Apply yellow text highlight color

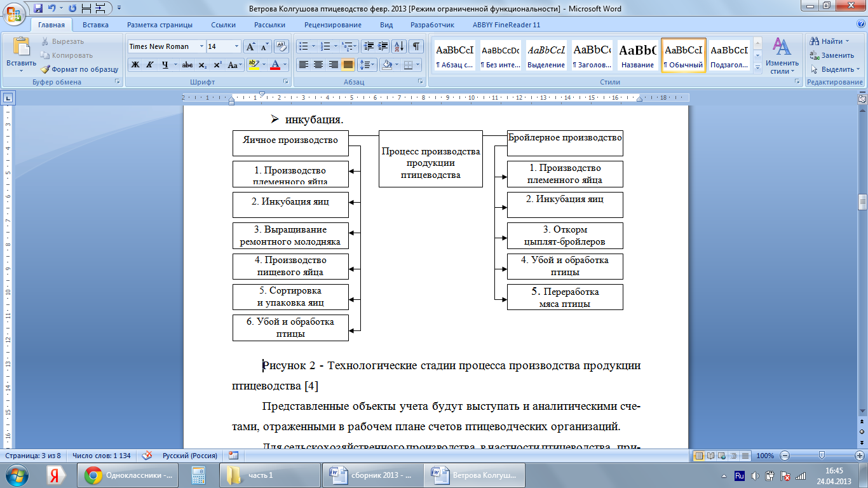click(253, 65)
